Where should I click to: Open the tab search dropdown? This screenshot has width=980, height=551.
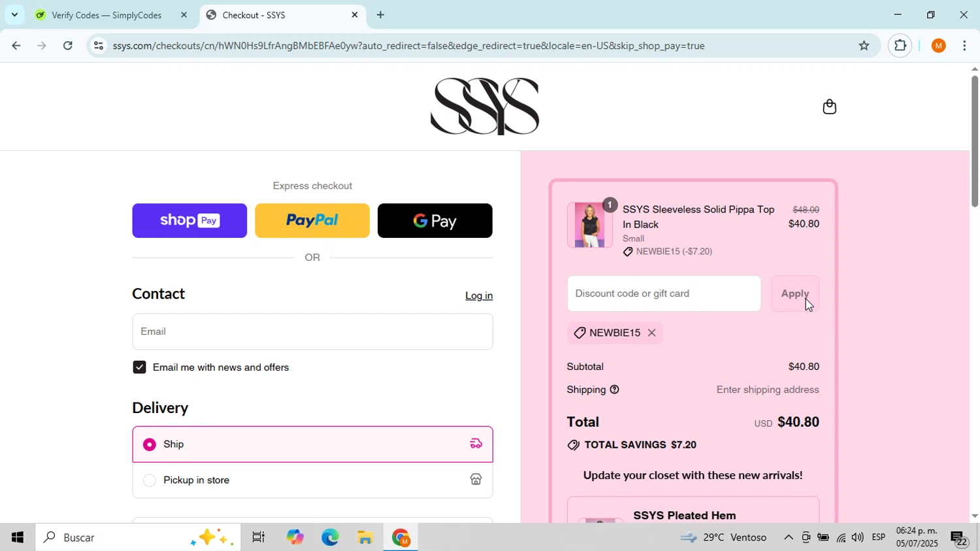coord(14,14)
